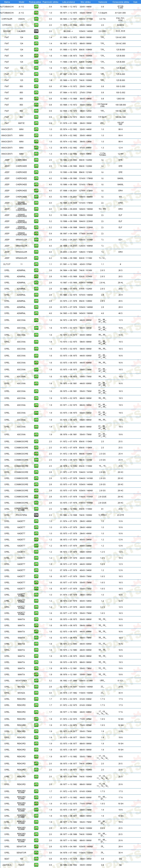The height and width of the screenshot is (868, 141).
Task: Click the fuel icon in the FIAT 125 A.000 engine row
Action: (36, 74)
